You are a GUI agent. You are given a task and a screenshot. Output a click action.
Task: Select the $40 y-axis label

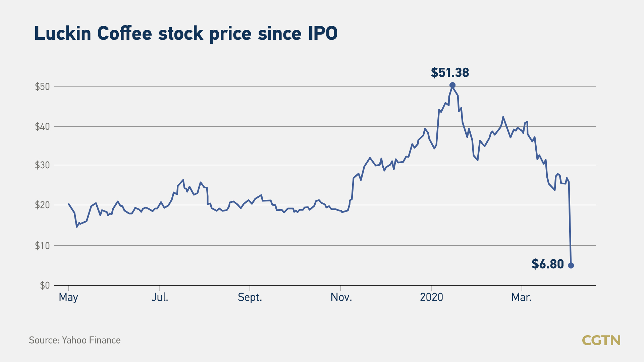coord(42,126)
